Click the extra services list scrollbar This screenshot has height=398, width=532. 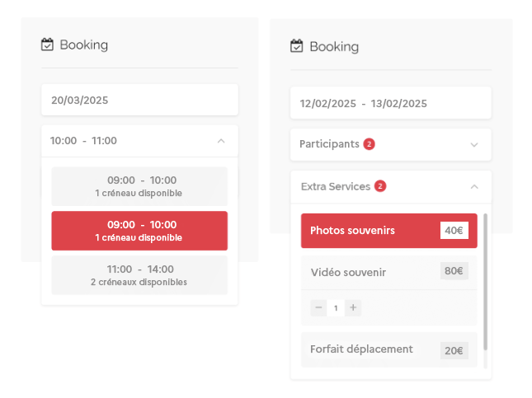[x=486, y=280]
